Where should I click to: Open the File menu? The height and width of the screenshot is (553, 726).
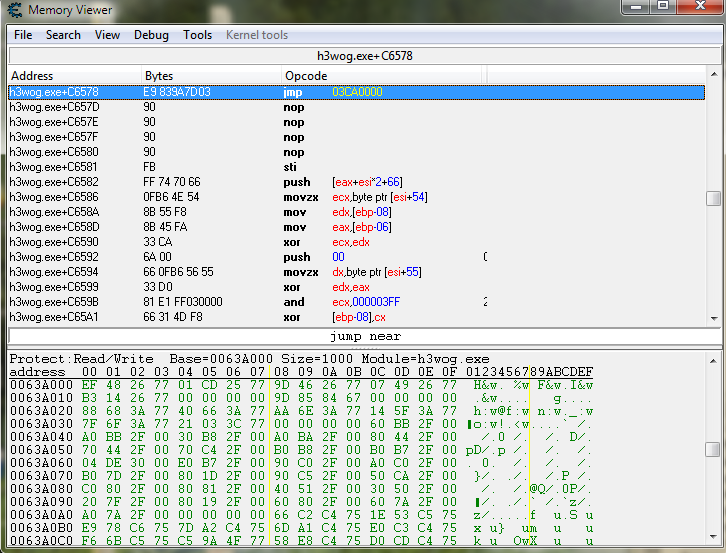click(x=23, y=35)
